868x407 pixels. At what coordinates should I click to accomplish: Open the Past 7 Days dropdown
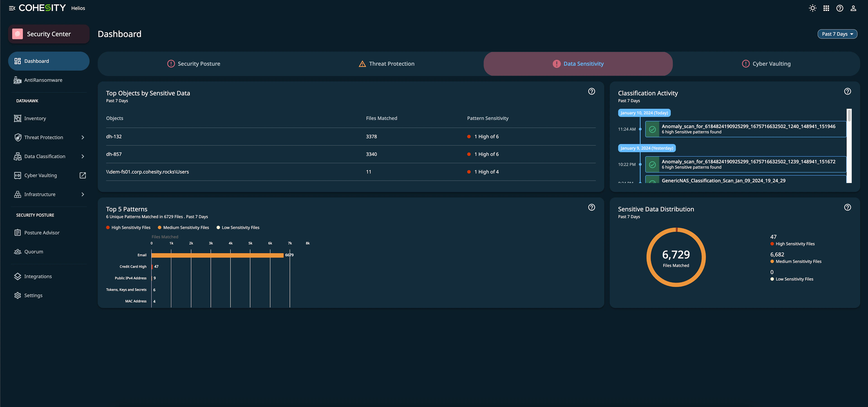837,34
